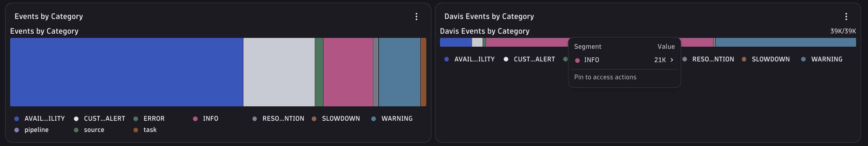Viewport: 868px width, 146px height.
Task: Expand INFO segment actions chevron in tooltip
Action: pos(672,60)
